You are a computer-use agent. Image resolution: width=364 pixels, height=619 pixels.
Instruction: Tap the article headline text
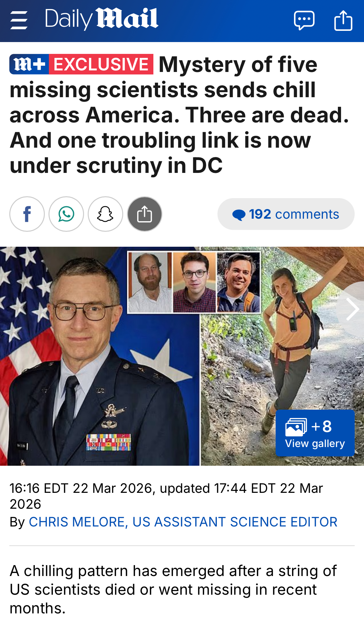[179, 115]
